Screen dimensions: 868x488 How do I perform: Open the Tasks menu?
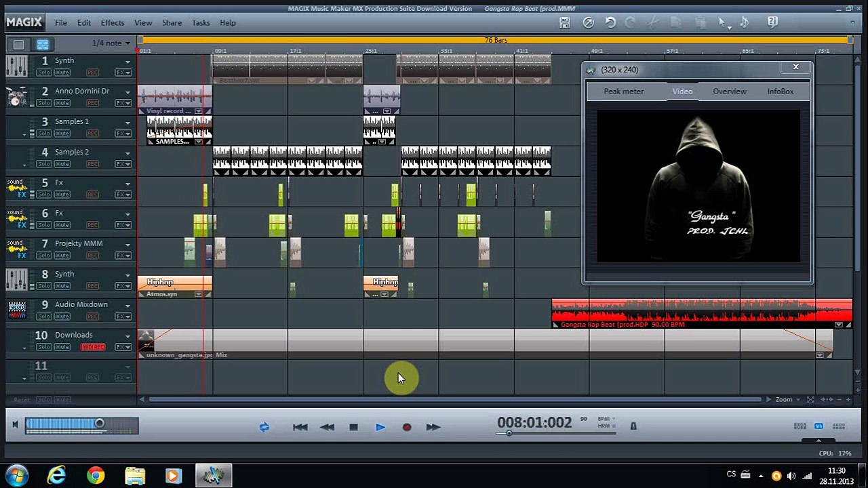point(201,23)
